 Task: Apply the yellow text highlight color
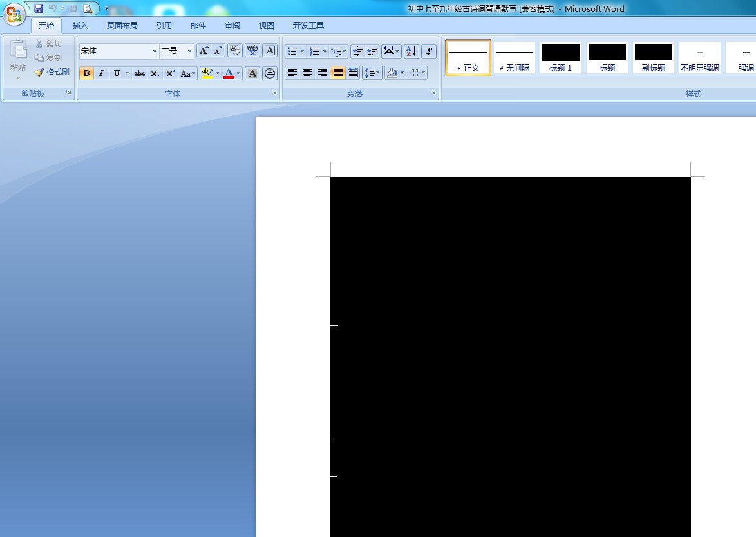point(207,73)
